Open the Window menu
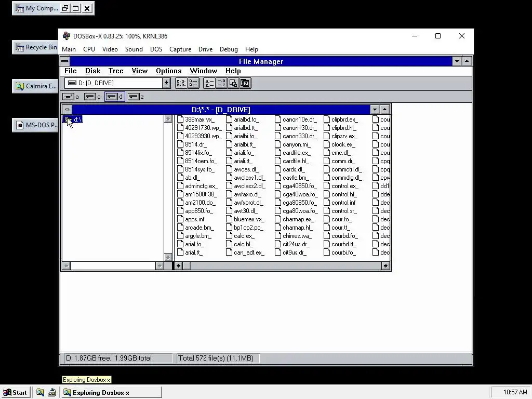 (x=204, y=71)
